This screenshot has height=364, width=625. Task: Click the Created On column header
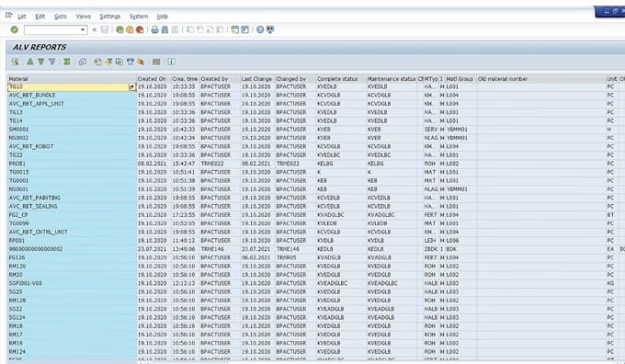pos(153,79)
